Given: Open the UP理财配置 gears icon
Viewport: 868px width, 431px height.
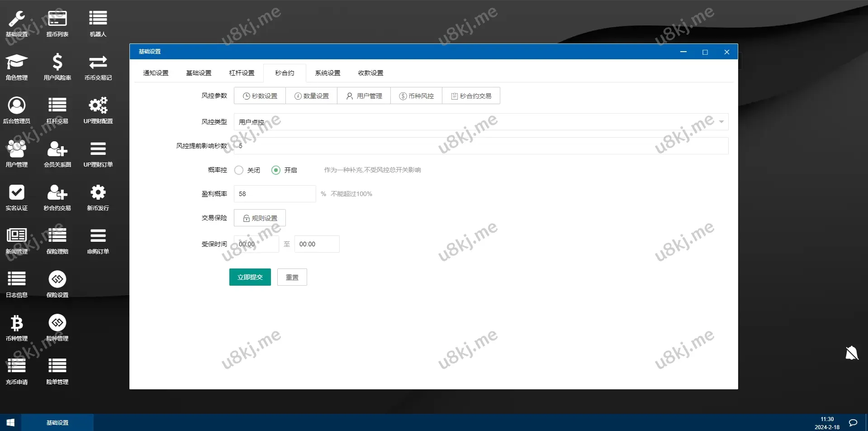Looking at the screenshot, I should 98,106.
